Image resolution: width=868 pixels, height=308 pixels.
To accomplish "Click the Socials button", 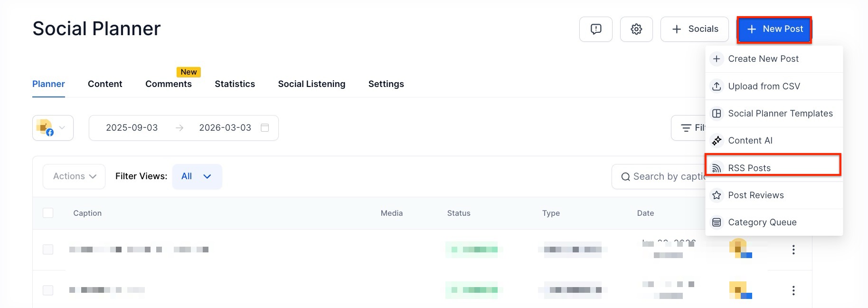I will (694, 29).
